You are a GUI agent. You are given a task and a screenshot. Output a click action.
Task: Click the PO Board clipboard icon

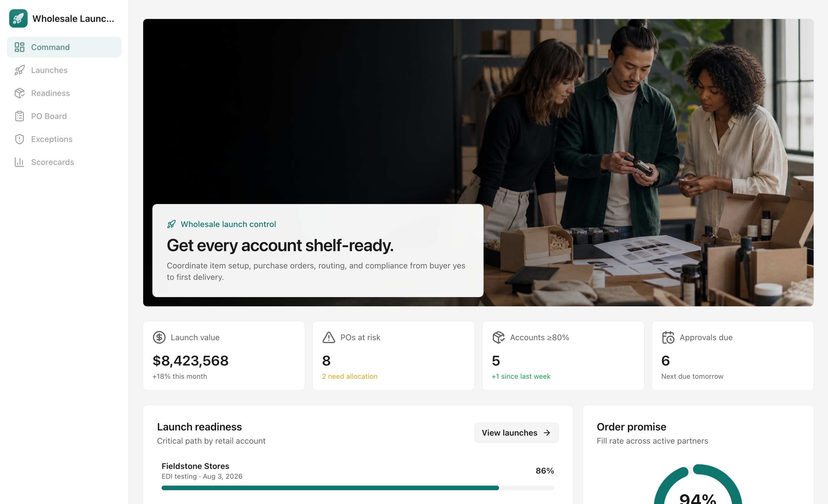click(x=20, y=116)
